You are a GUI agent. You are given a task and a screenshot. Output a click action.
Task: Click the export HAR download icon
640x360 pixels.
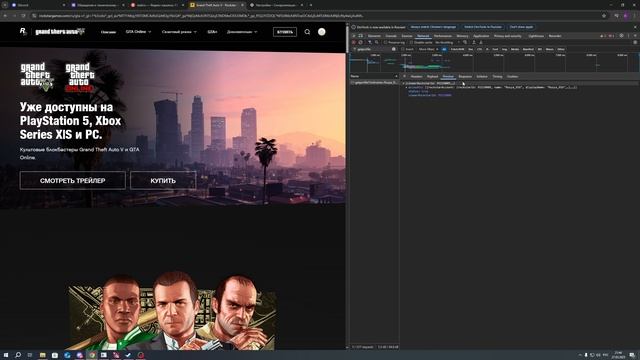point(481,42)
